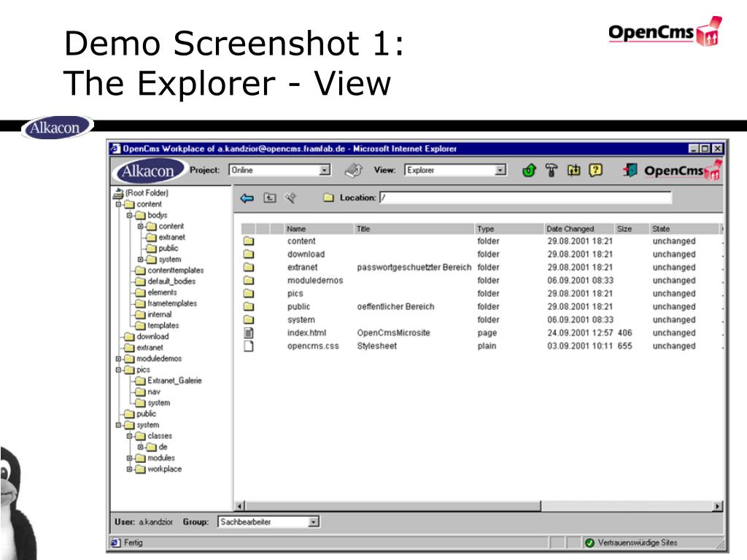
Task: Collapse the bodys tree node
Action: 129,215
